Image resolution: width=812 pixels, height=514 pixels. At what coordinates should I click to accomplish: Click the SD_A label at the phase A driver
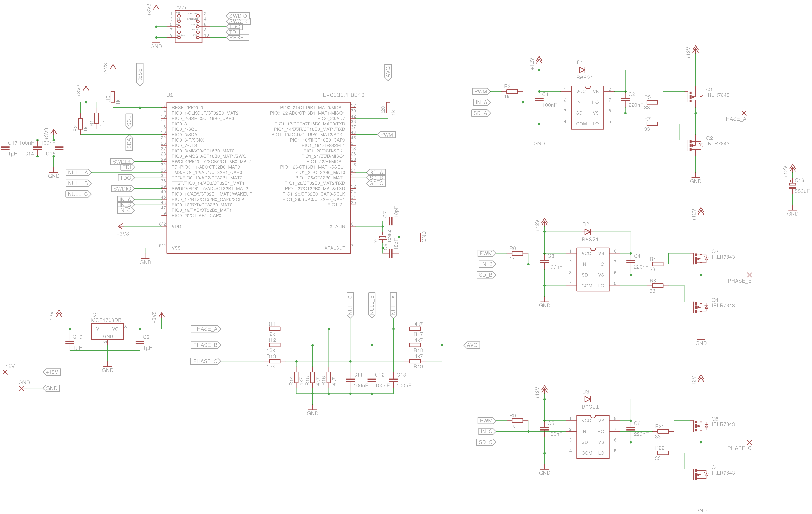click(481, 113)
